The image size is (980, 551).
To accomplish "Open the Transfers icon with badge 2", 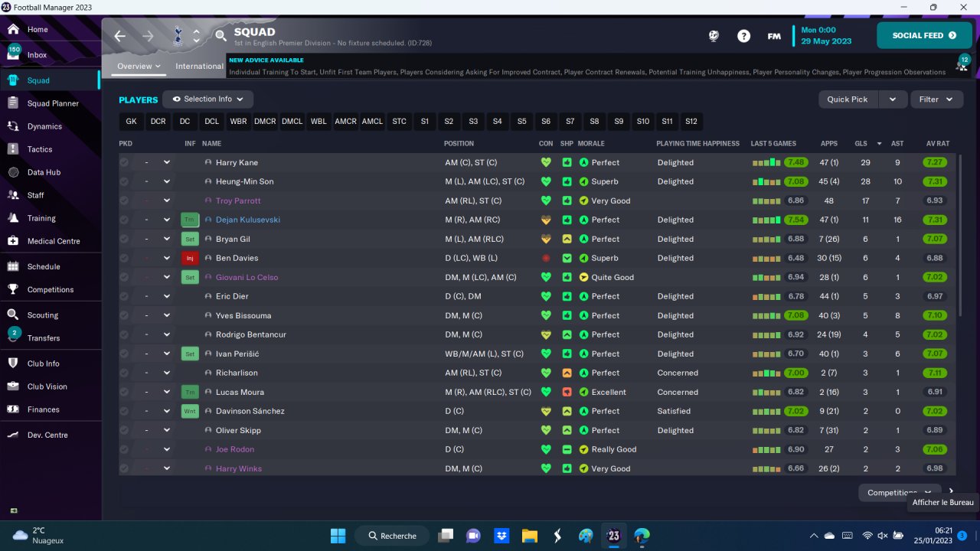I will tap(13, 336).
